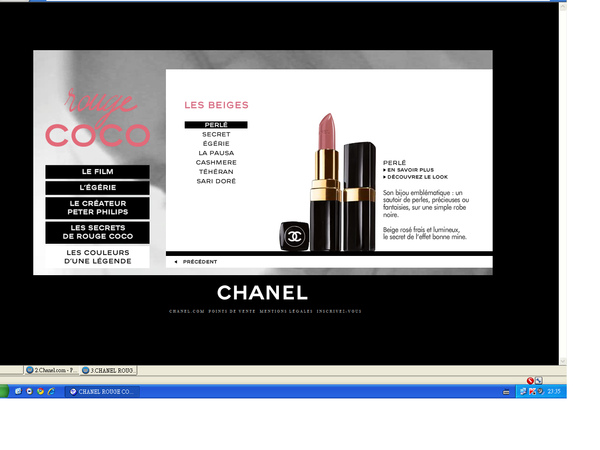The height and width of the screenshot is (450, 600).
Task: Select LES COULEURS D'UNE LÉGENDE menu
Action: [x=98, y=257]
